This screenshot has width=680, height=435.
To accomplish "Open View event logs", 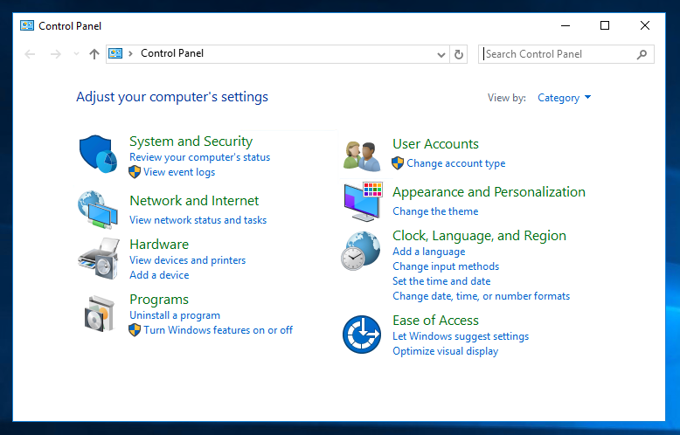I will (179, 172).
